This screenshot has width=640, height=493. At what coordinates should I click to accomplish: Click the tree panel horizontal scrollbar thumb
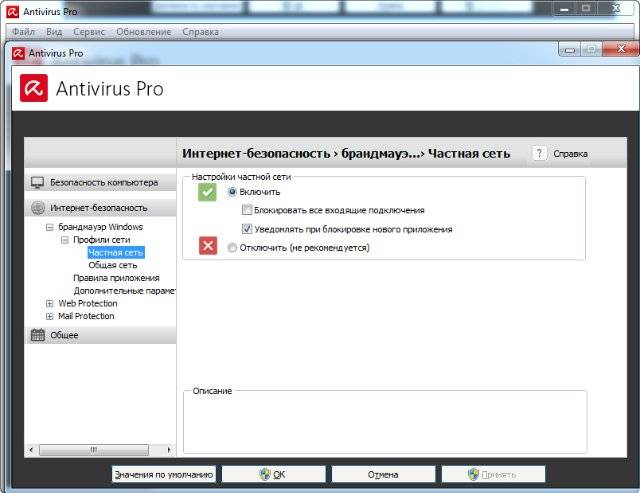tap(94, 450)
